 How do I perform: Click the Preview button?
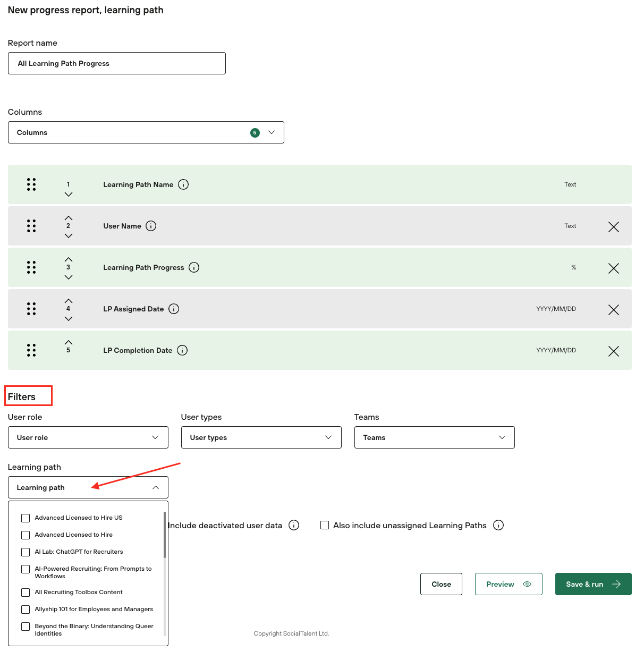(x=508, y=584)
